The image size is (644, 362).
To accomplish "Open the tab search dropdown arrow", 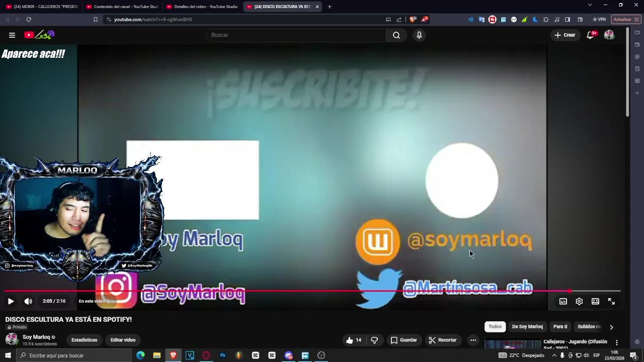I will tap(590, 5).
